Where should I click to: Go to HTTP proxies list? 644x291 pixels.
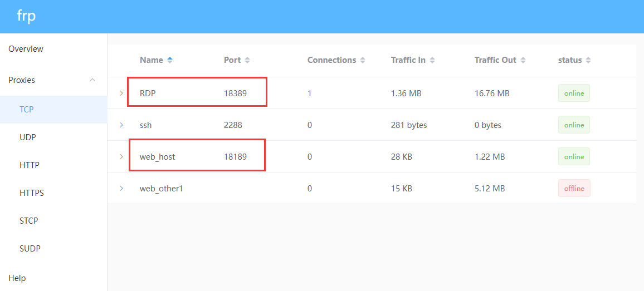click(x=29, y=165)
